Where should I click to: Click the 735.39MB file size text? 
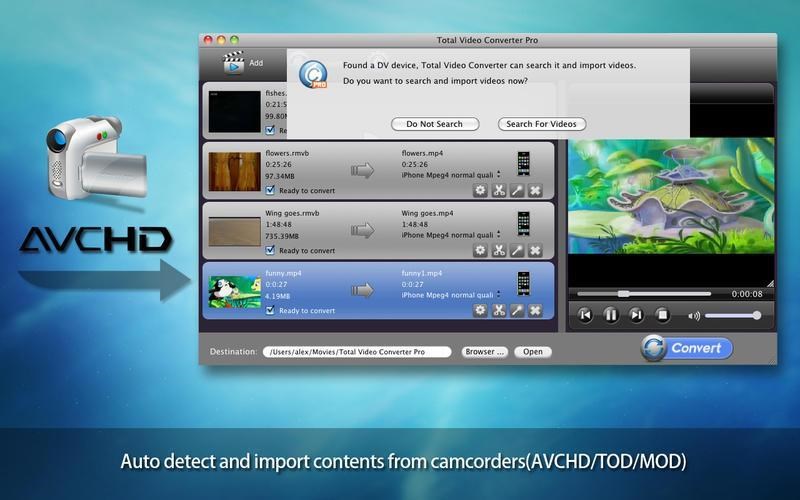[282, 236]
